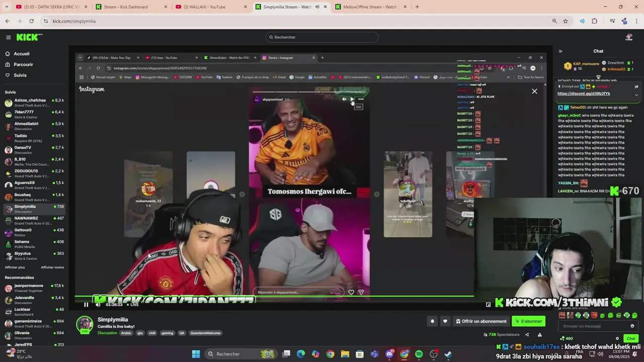Reload the page
This screenshot has height=362, width=644.
coord(31,21)
